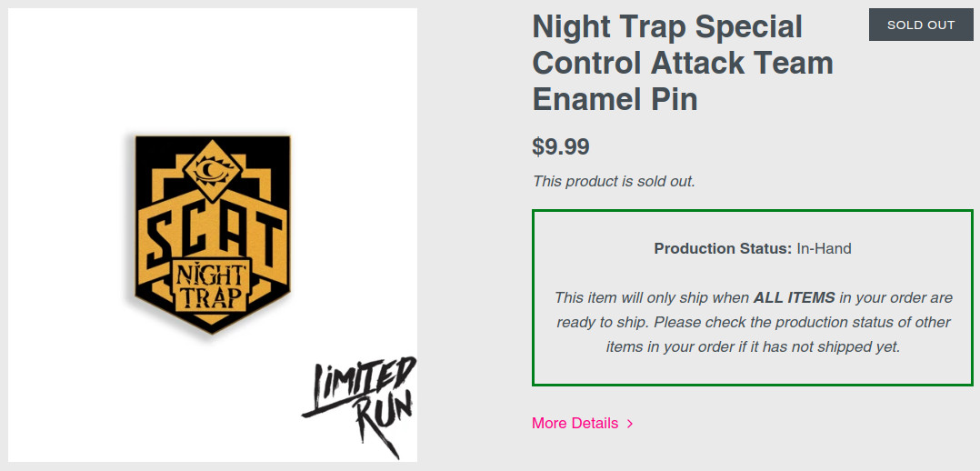
Task: Click the Night Trap banner on the pin
Action: (x=211, y=285)
